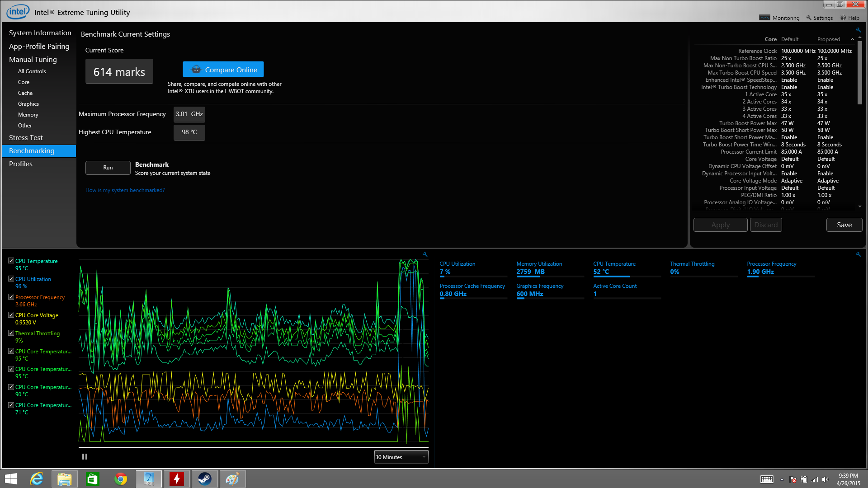The width and height of the screenshot is (868, 488).
Task: Click the Intel logo in the title bar
Action: 18,12
